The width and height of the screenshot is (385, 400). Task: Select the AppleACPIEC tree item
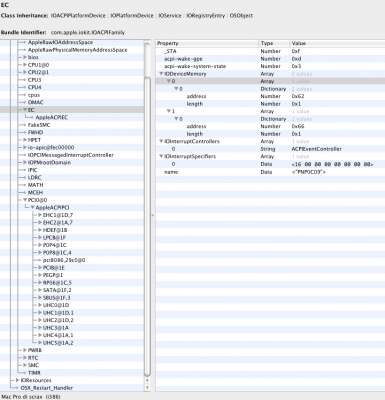point(52,117)
